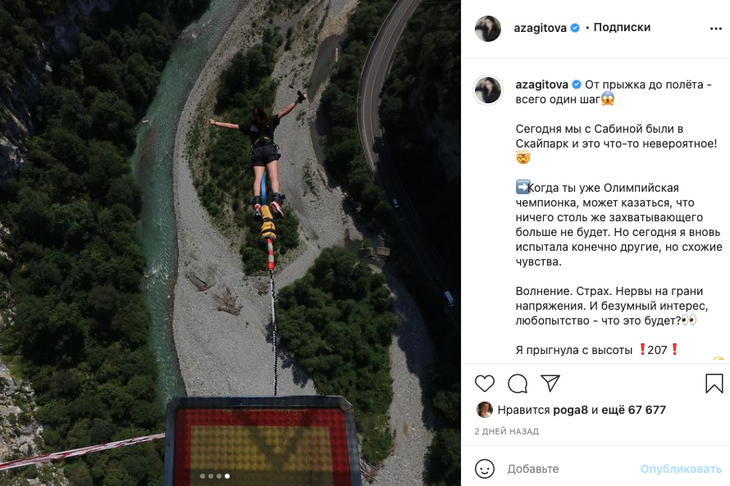730x486 pixels.
Task: View the list of ещё 67 677 likes
Action: [636, 410]
